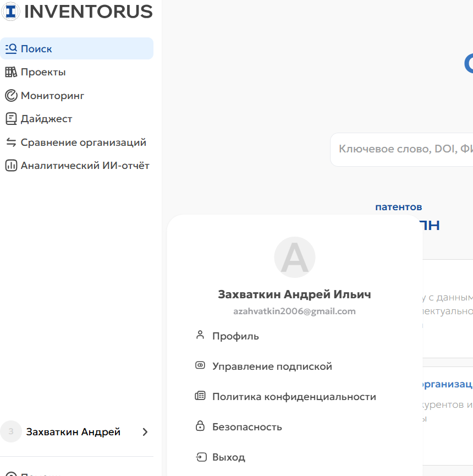Click the Безопасность lock icon
The height and width of the screenshot is (476, 473).
coord(200,426)
